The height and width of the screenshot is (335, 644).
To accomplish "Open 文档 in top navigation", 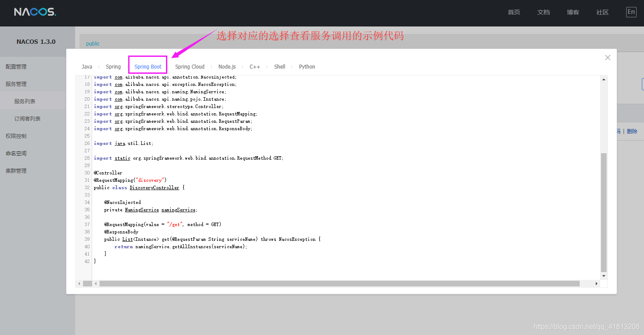I will pos(544,12).
